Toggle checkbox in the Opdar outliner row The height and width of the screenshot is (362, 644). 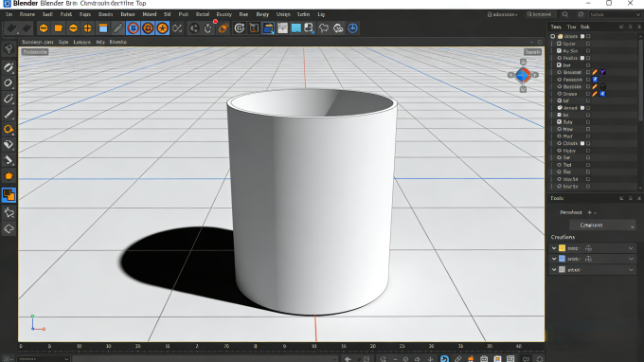[588, 44]
